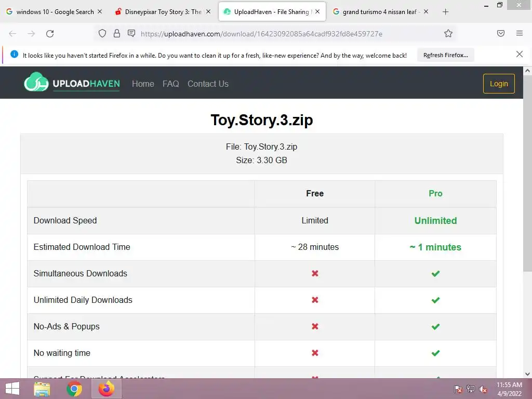The height and width of the screenshot is (399, 532).
Task: Click the UploadHaven logo
Action: (x=72, y=82)
